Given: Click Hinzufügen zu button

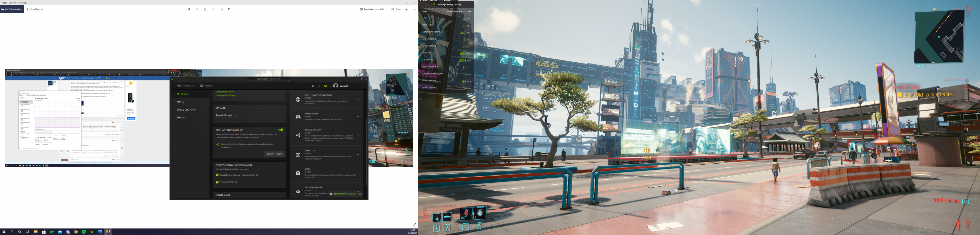Looking at the screenshot, I should pos(35,9).
